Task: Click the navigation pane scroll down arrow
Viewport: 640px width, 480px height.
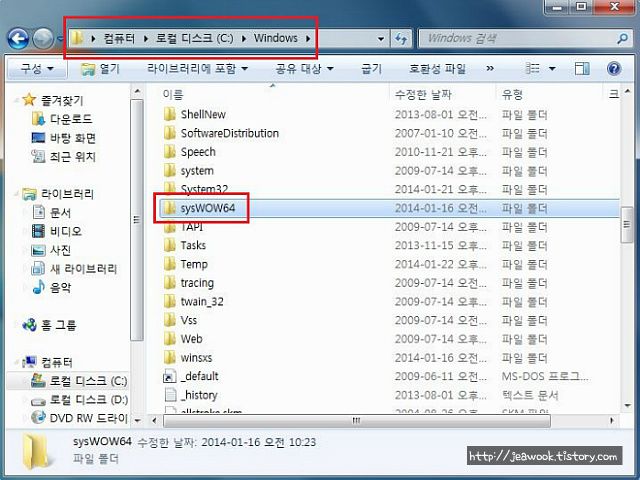Action: tap(137, 420)
